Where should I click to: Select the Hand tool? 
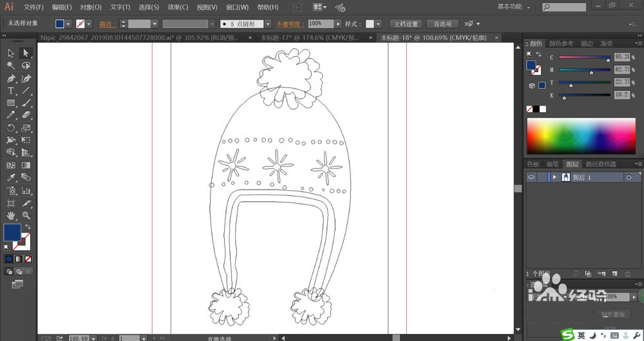(x=11, y=215)
